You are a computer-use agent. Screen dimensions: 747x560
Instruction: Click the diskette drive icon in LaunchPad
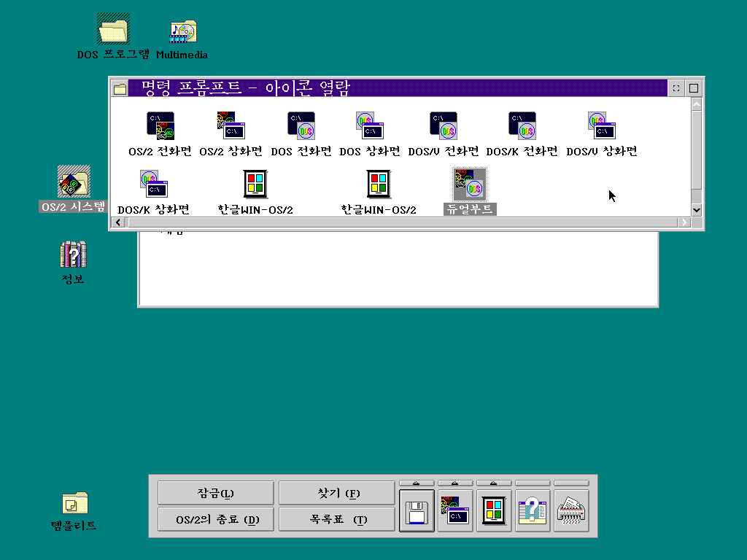point(417,511)
